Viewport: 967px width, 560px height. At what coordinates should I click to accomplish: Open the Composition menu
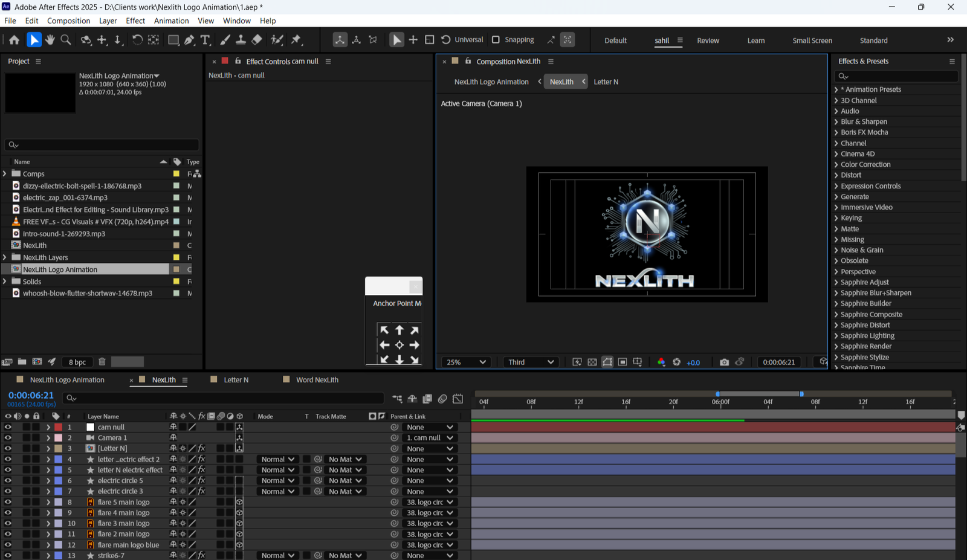[68, 21]
